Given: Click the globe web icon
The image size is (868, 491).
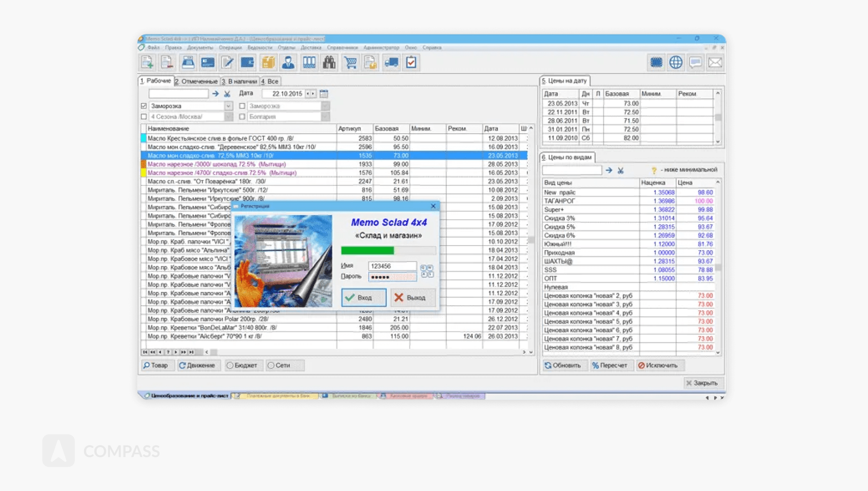Looking at the screenshot, I should click(x=676, y=63).
